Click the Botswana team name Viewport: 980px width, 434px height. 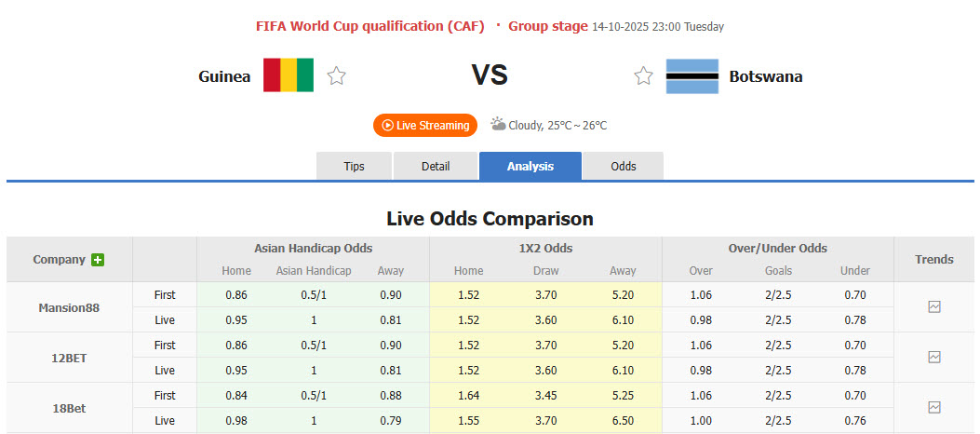pos(766,76)
